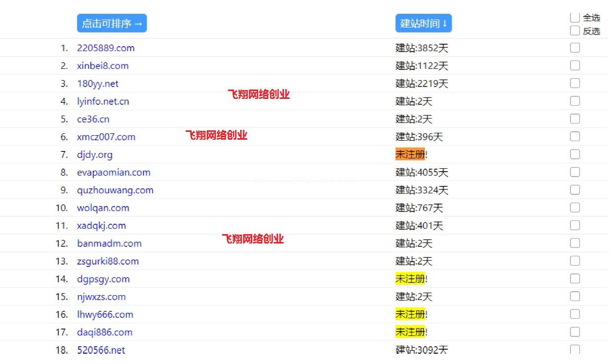Image resolution: width=613 pixels, height=364 pixels.
Task: Click yellow 未注册 label for lhwy666.com
Action: click(410, 314)
